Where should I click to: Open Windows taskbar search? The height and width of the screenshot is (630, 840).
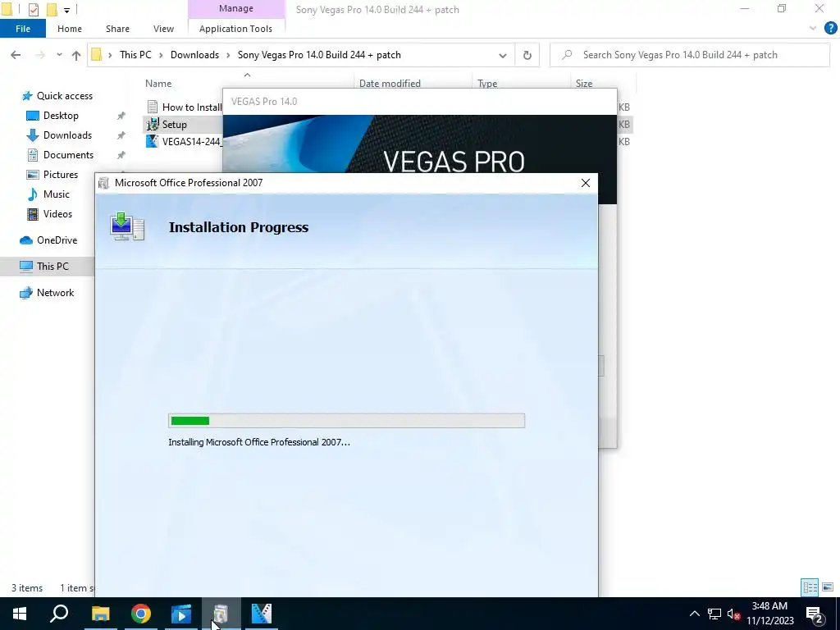(59, 614)
